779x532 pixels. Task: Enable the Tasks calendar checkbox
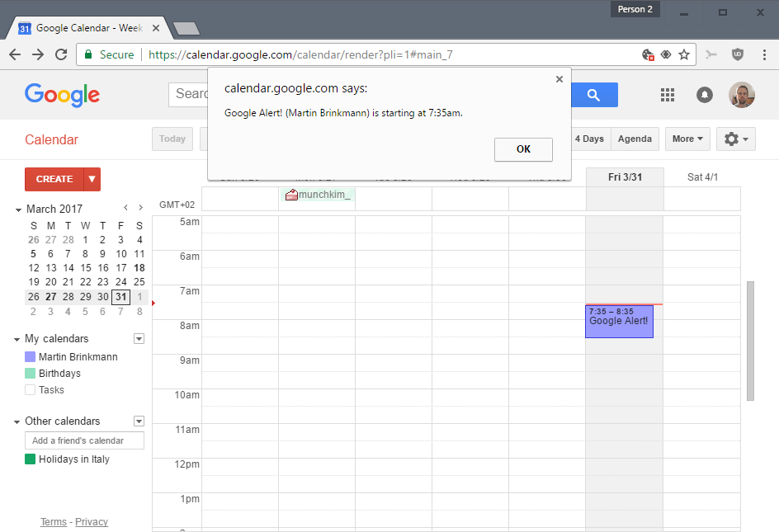(x=30, y=390)
